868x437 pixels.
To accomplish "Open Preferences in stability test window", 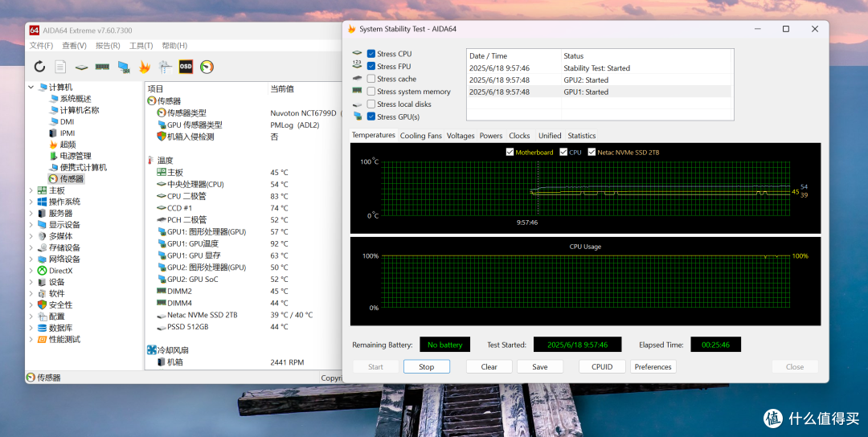I will coord(653,367).
